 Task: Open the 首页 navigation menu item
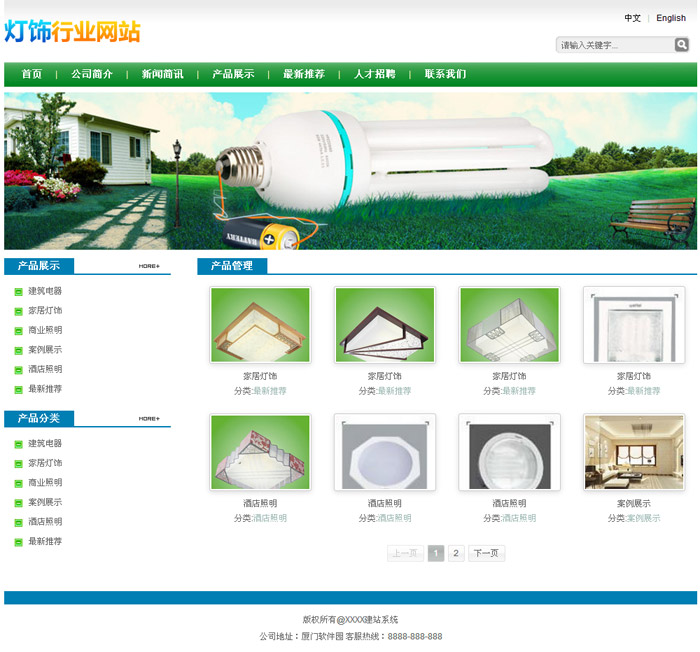32,74
